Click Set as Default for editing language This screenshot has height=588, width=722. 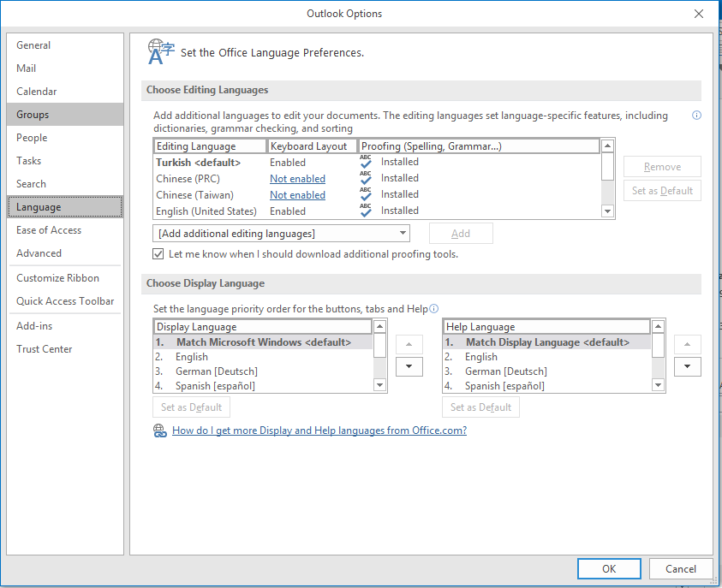[x=662, y=191]
